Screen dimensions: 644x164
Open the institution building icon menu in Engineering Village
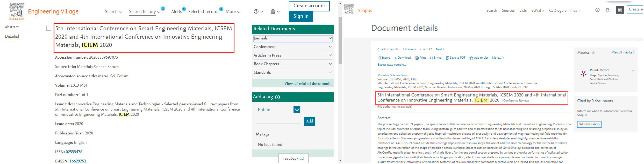pos(275,11)
